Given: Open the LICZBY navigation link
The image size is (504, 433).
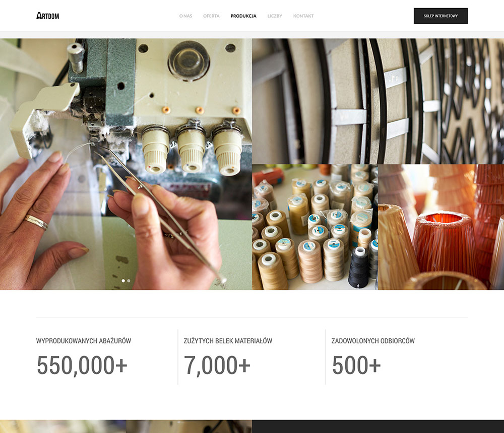Looking at the screenshot, I should [275, 16].
